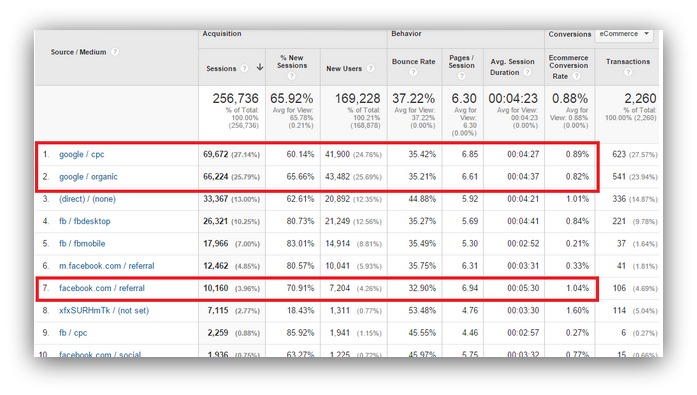Image resolution: width=697 pixels, height=395 pixels.
Task: Click help icon beside New Users header
Action: click(x=370, y=68)
